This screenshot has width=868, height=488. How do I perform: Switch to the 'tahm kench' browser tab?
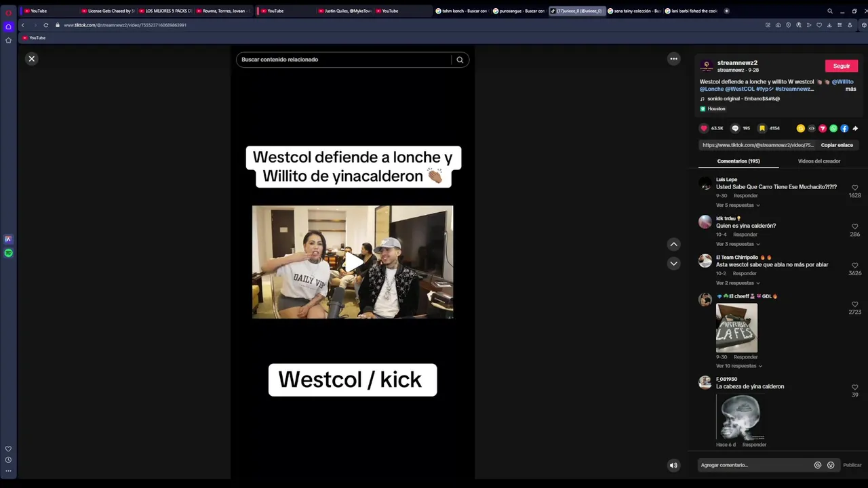461,11
